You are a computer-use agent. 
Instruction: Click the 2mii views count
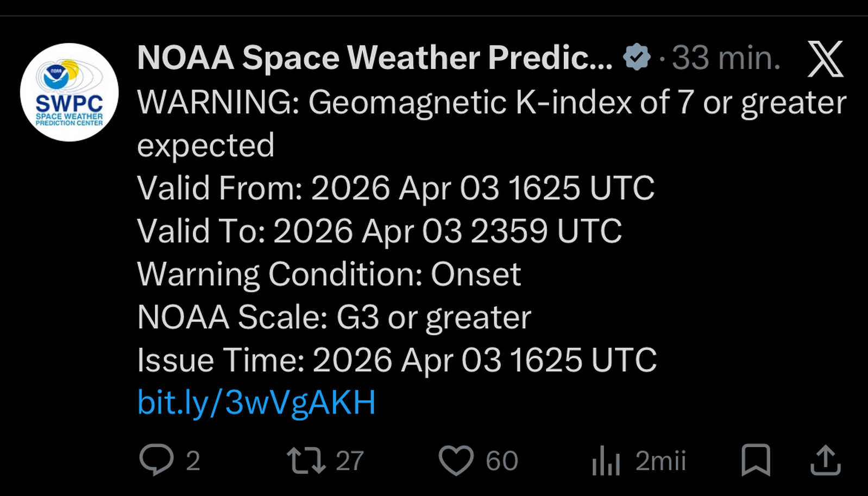(x=661, y=461)
